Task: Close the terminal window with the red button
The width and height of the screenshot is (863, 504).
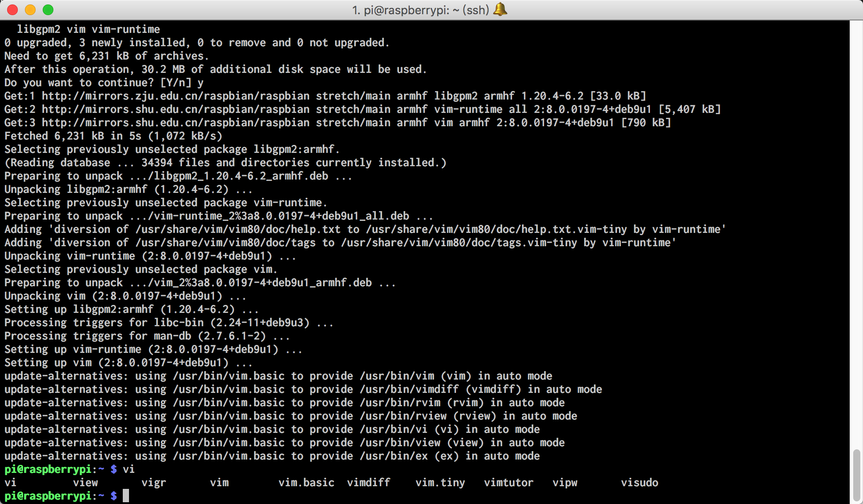Action: pyautogui.click(x=13, y=9)
